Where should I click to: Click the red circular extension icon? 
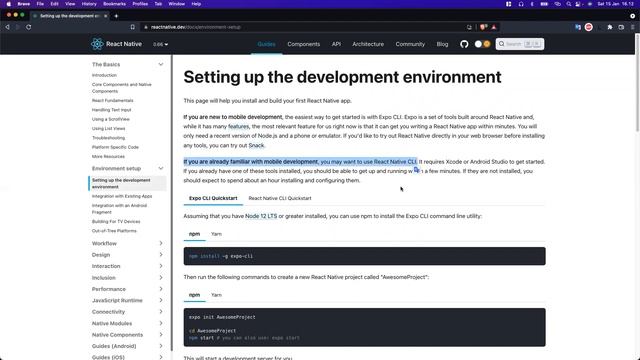[589, 27]
